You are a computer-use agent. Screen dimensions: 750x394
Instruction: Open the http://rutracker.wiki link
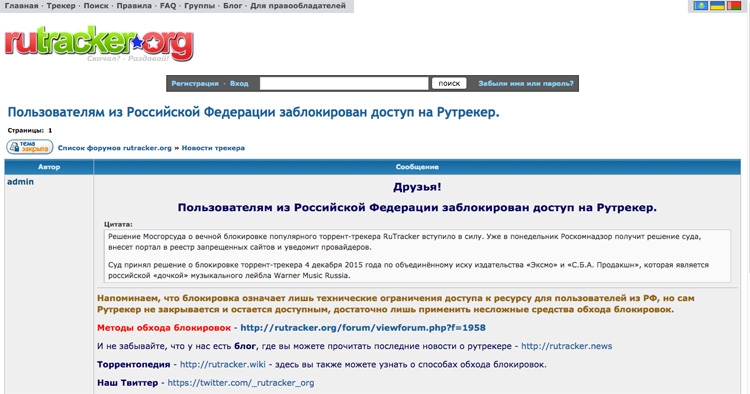[x=222, y=364]
